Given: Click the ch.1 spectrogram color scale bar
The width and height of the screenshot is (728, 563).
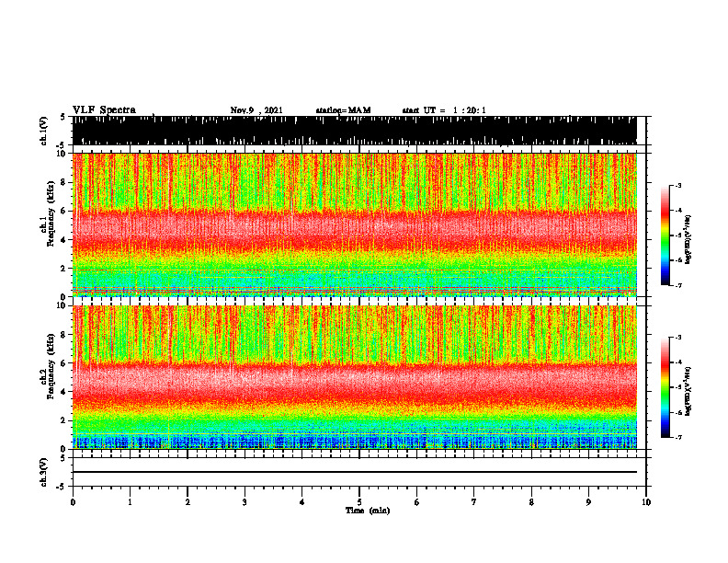Looking at the screenshot, I should (x=665, y=236).
